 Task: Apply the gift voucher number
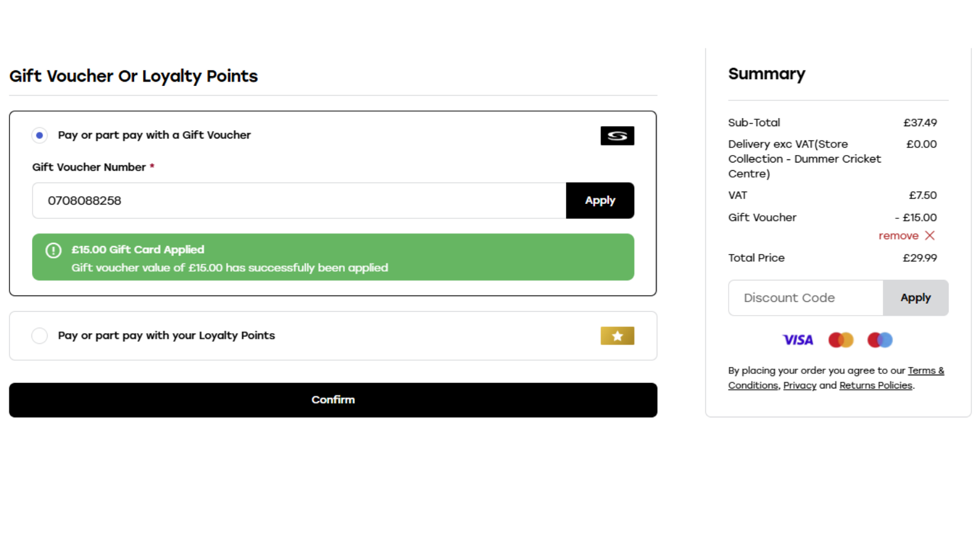pos(599,200)
